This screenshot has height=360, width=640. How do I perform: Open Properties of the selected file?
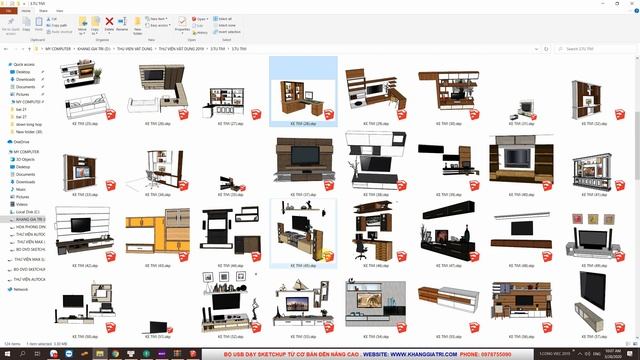point(182,24)
